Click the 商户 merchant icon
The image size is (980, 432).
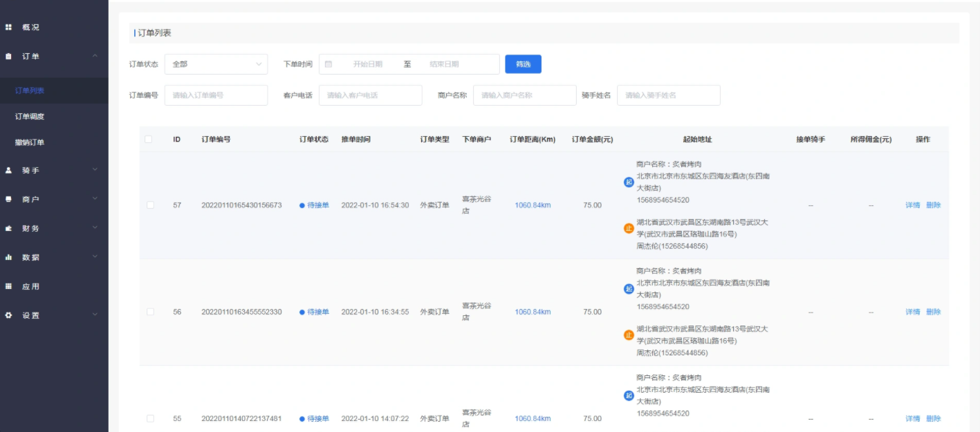pos(9,199)
